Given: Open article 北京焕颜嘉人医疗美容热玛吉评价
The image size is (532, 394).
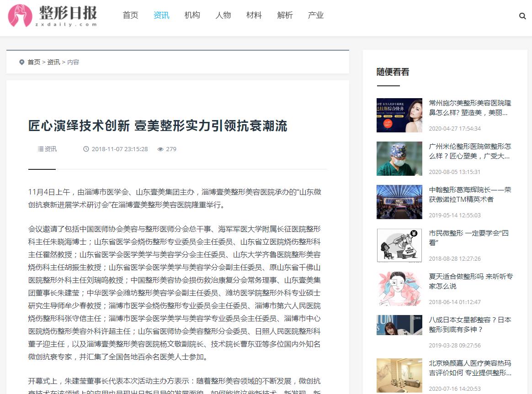Looking at the screenshot, I should point(469,368).
